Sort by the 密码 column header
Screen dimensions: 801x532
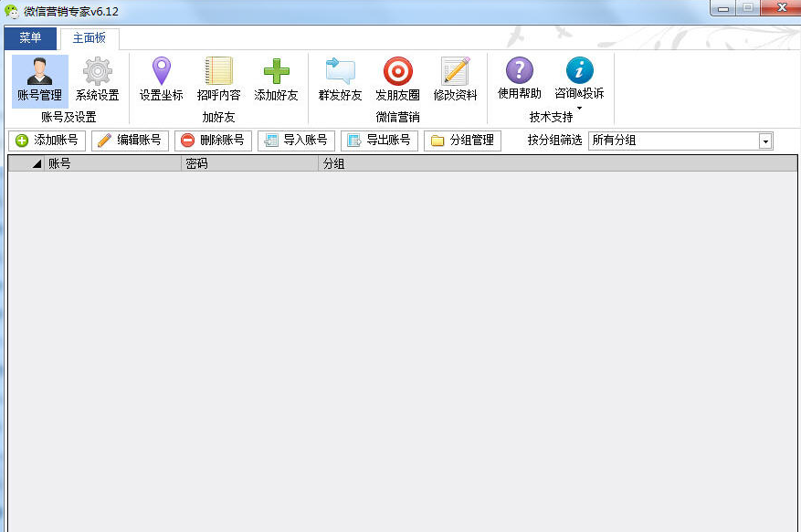coord(250,163)
